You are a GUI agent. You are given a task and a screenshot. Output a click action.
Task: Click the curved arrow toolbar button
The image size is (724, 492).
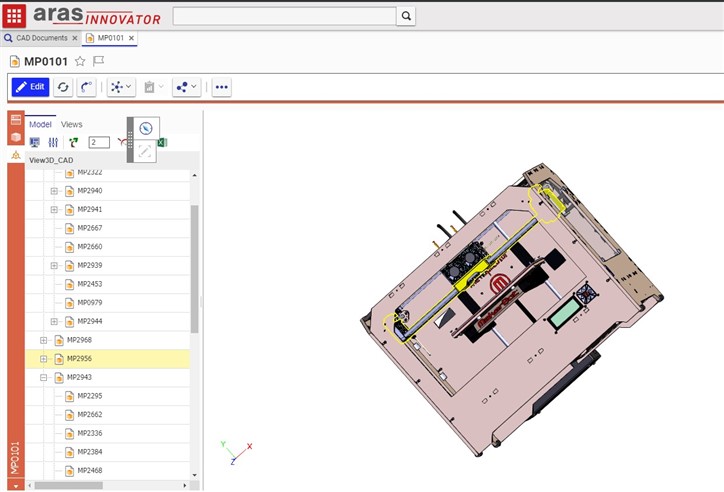click(86, 87)
